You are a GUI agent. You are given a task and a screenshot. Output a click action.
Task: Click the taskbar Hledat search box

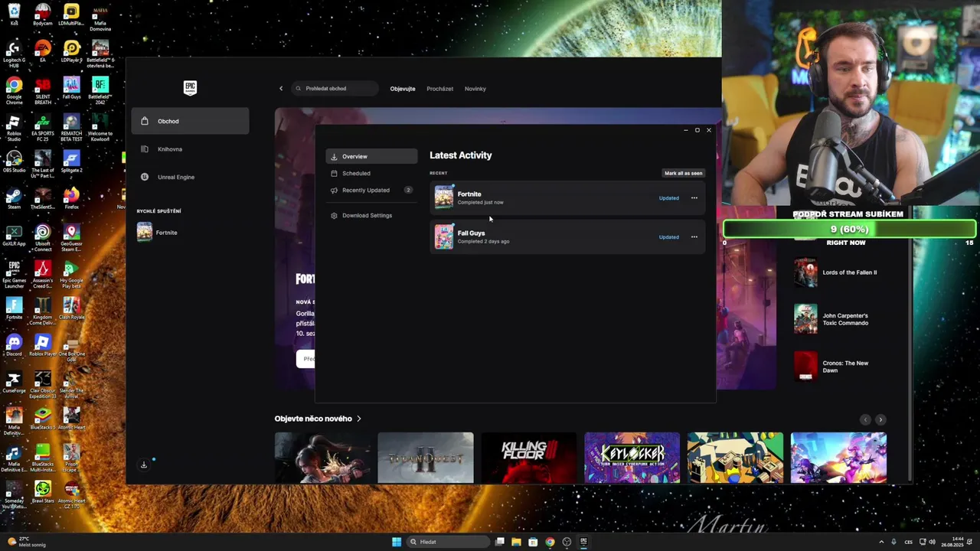point(449,542)
